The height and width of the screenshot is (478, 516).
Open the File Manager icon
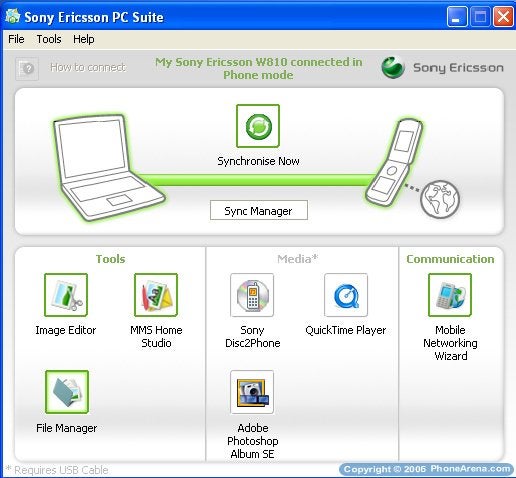point(67,392)
